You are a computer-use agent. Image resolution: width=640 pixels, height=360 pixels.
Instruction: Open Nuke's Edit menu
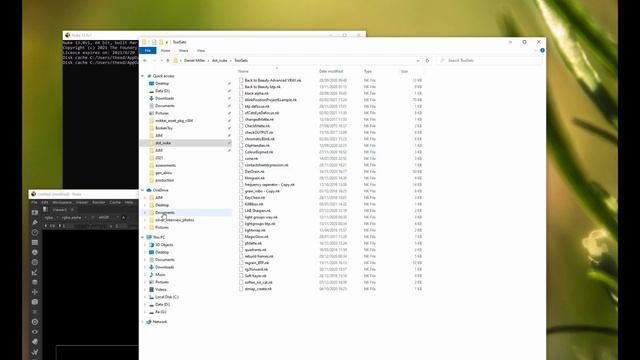pos(44,202)
